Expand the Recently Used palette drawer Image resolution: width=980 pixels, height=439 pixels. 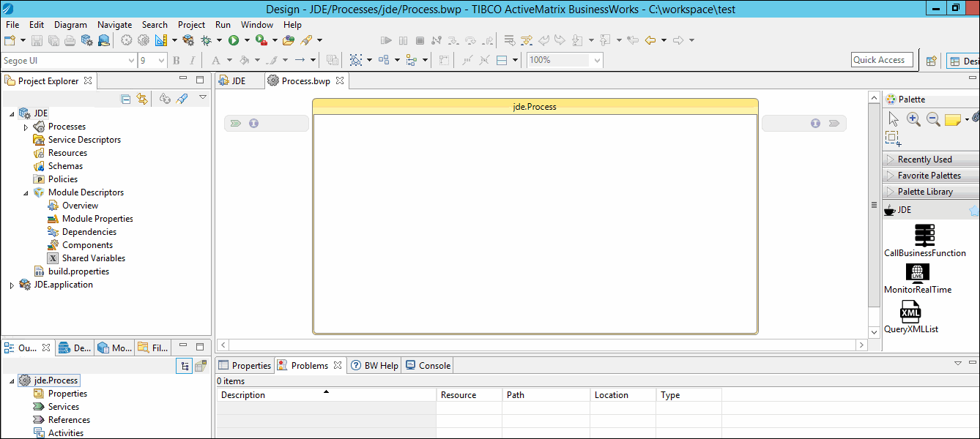pos(924,160)
